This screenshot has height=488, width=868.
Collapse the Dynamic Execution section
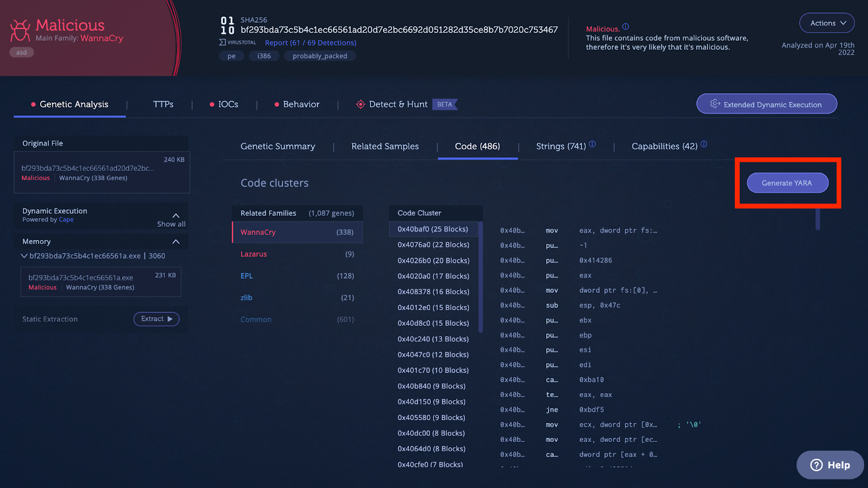click(x=176, y=215)
